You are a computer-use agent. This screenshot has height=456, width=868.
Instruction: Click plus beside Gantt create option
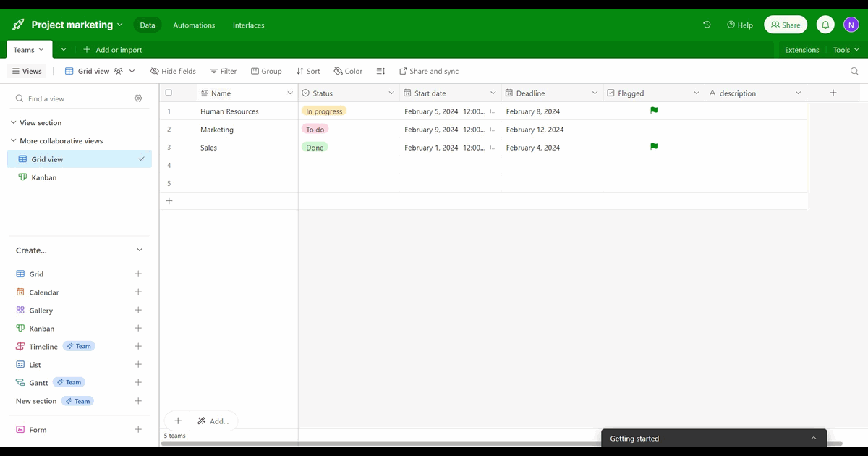pyautogui.click(x=138, y=382)
